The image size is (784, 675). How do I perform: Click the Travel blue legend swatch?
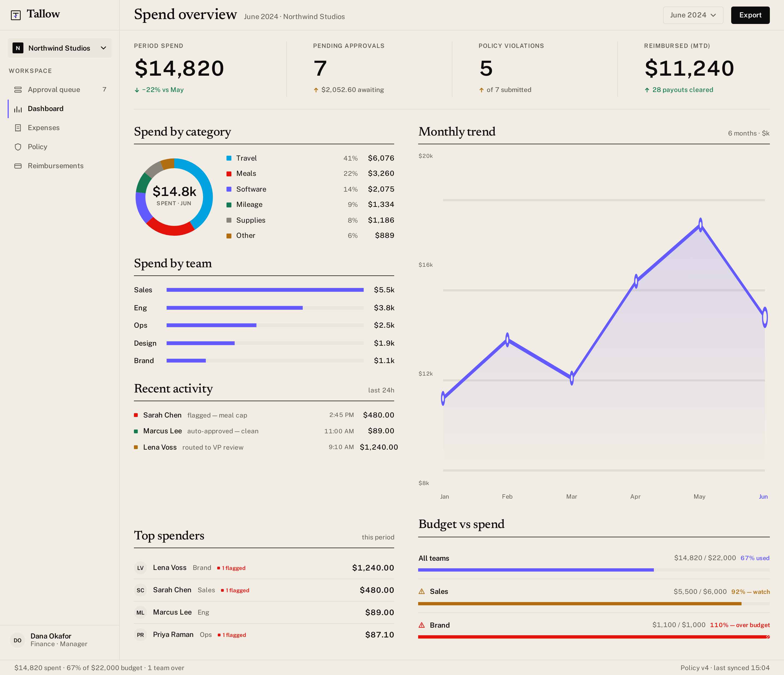(229, 158)
